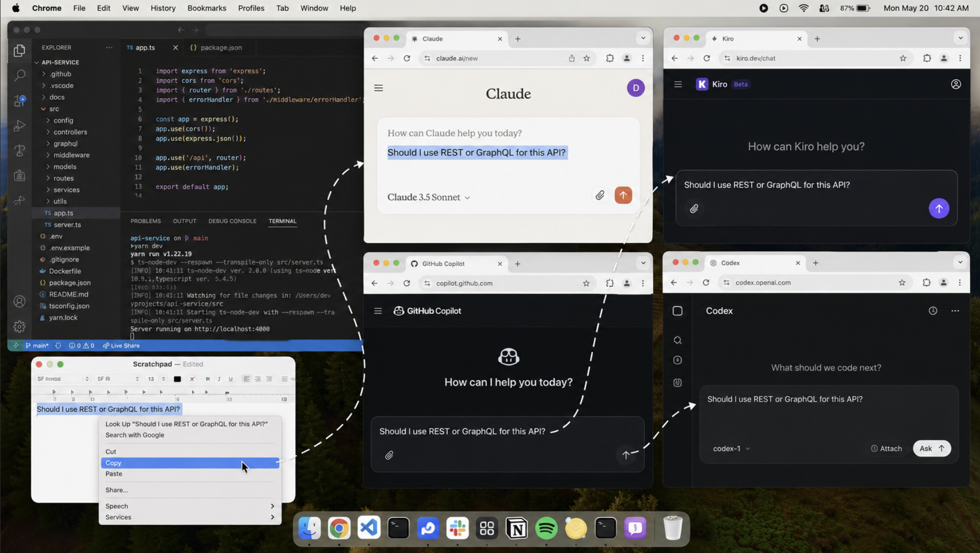Click the paperclip attach icon in Claude

[x=600, y=195]
